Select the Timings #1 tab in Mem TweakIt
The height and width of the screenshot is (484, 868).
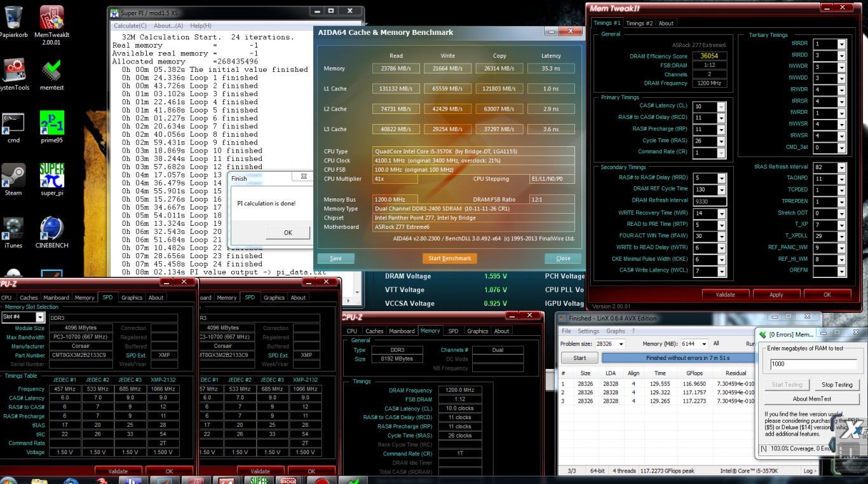607,23
